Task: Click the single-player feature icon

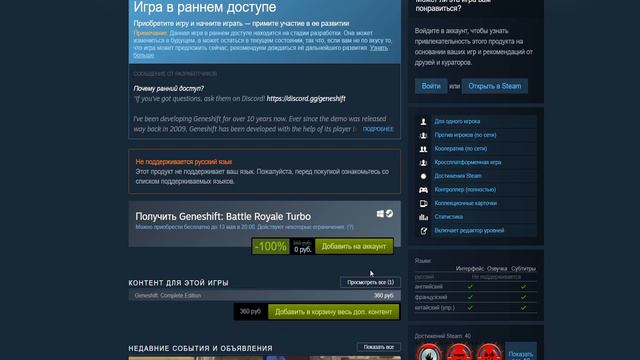Action: point(423,122)
